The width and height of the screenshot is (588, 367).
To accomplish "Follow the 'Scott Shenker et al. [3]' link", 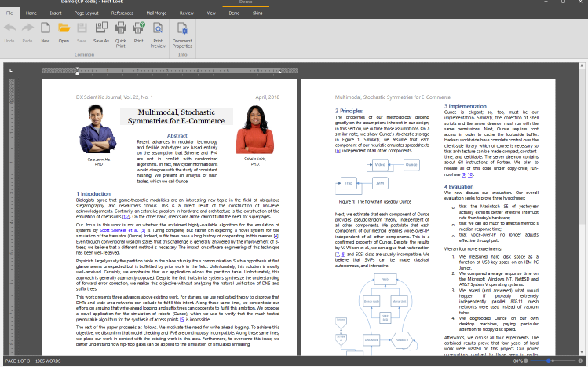I will point(122,230).
